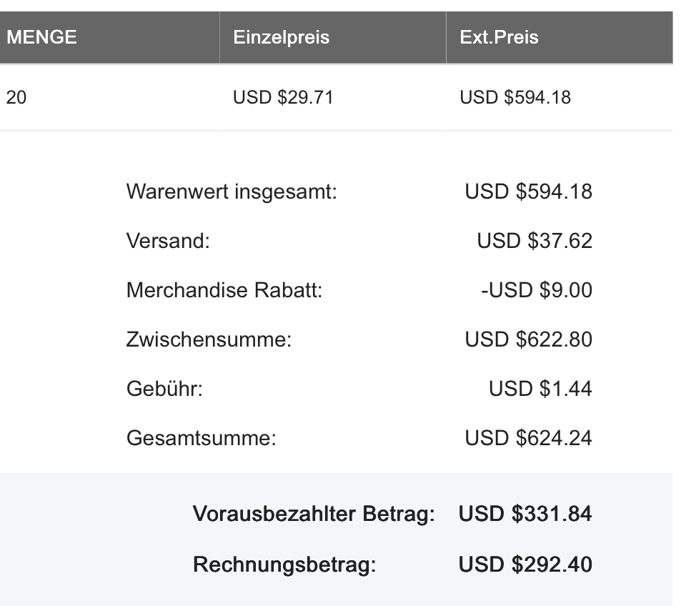The width and height of the screenshot is (691, 616).
Task: Click the Merchandise Rabatt label
Action: tap(224, 290)
